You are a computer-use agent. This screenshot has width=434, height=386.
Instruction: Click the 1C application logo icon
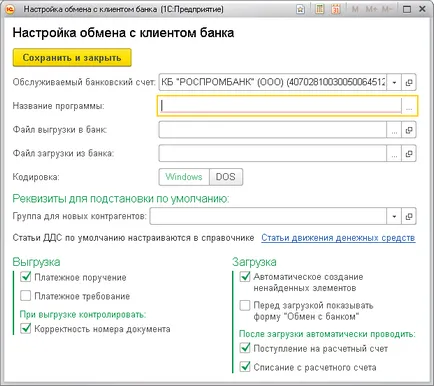click(10, 9)
